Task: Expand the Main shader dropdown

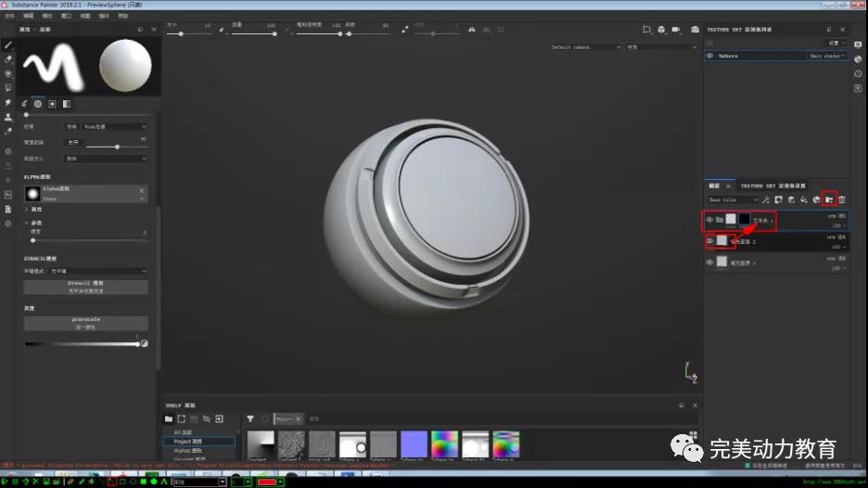Action: pyautogui.click(x=826, y=56)
